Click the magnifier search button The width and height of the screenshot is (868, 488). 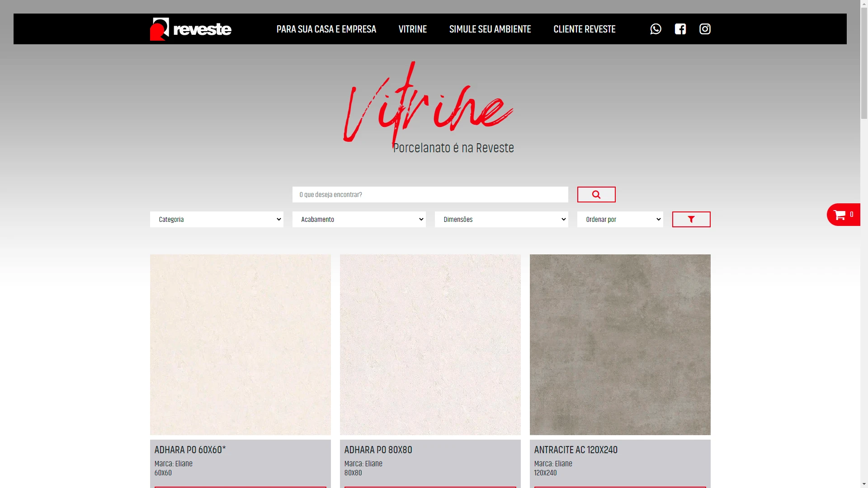pos(596,194)
